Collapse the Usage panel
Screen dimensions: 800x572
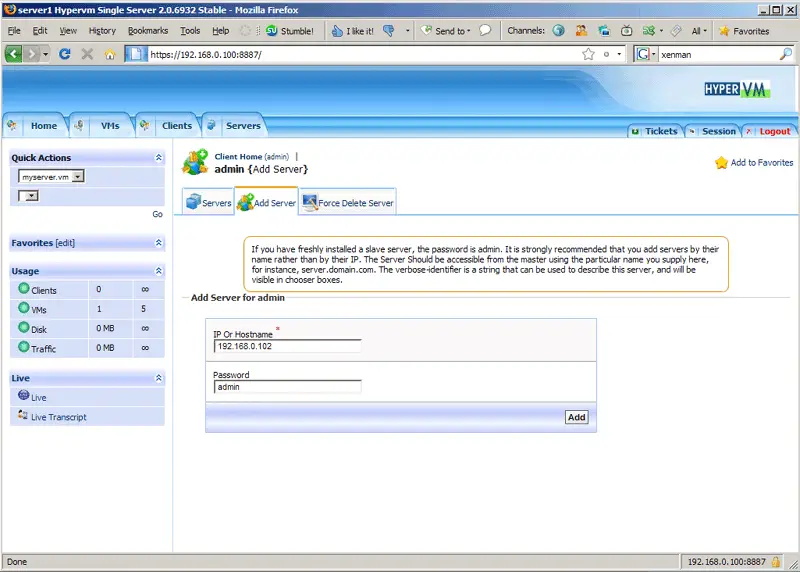(x=159, y=270)
